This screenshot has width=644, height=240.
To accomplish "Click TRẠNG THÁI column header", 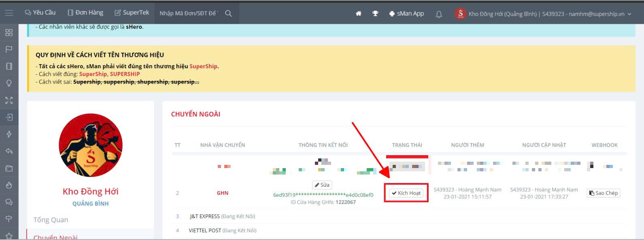I will (x=407, y=145).
